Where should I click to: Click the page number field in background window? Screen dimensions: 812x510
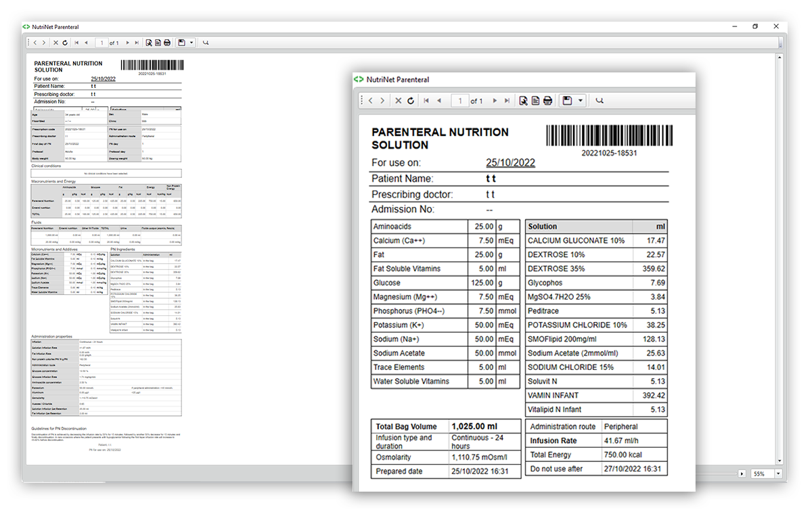pyautogui.click(x=101, y=43)
